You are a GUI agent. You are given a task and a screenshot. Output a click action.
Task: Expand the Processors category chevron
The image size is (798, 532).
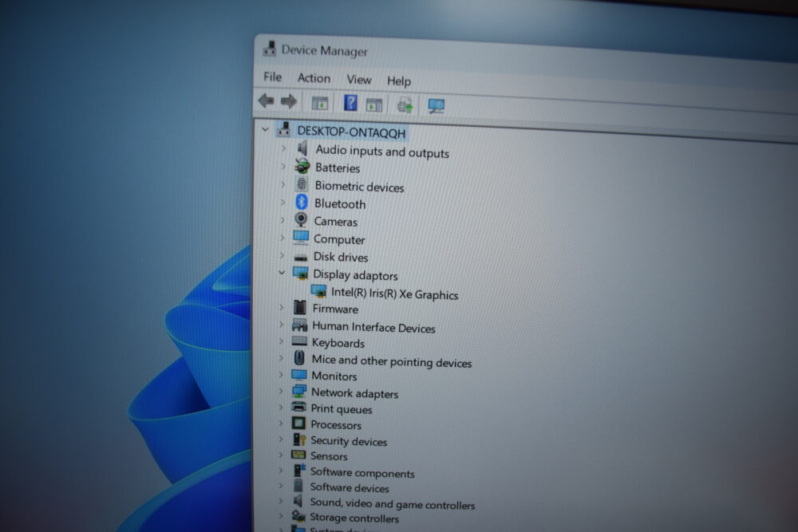click(x=280, y=424)
